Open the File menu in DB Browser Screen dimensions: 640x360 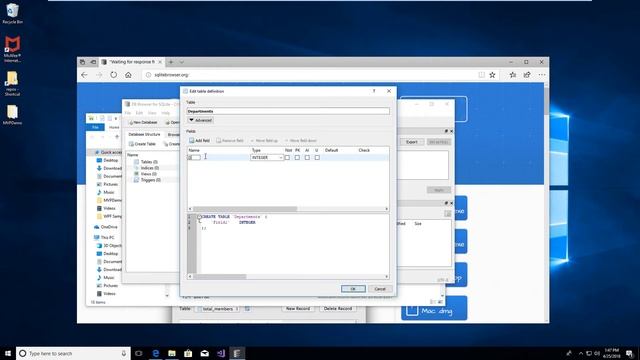click(x=128, y=113)
